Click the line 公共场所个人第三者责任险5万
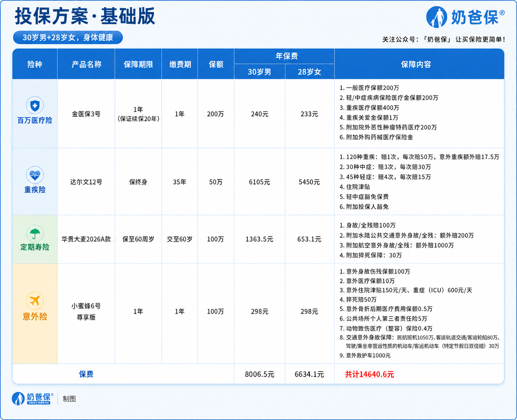The width and height of the screenshot is (517, 420). click(383, 319)
